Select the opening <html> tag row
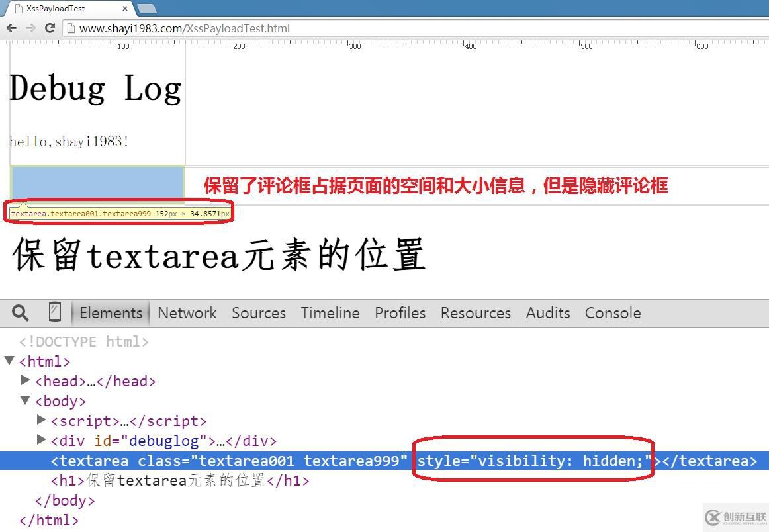This screenshot has height=532, width=769. (44, 362)
